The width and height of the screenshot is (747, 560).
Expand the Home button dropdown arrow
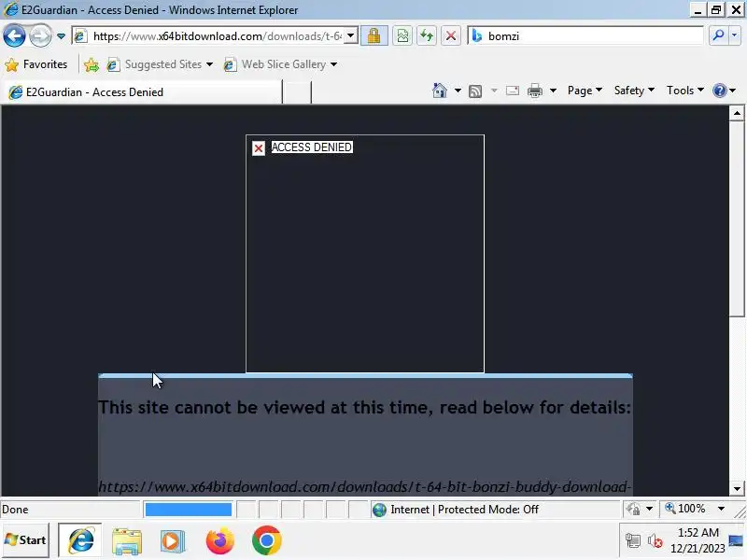point(458,91)
